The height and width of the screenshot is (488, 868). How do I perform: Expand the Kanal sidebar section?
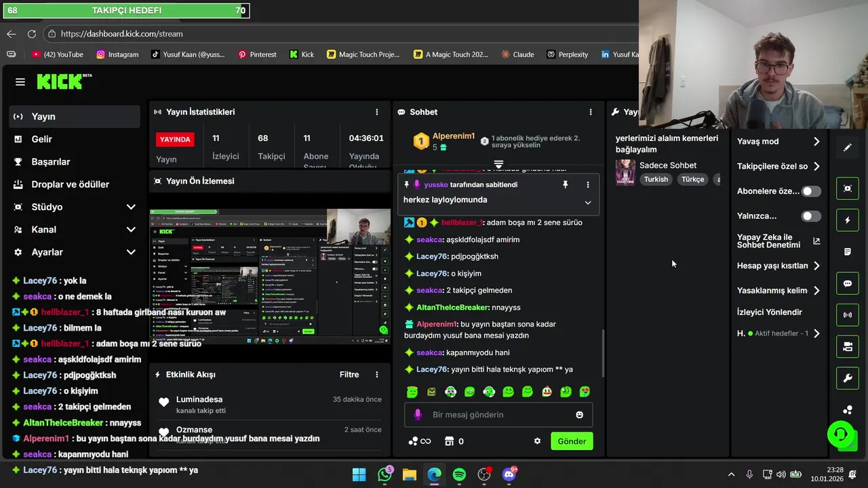pyautogui.click(x=131, y=230)
